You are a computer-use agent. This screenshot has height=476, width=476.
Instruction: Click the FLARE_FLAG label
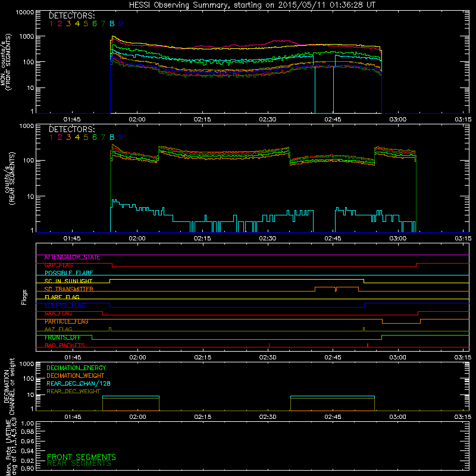click(62, 297)
